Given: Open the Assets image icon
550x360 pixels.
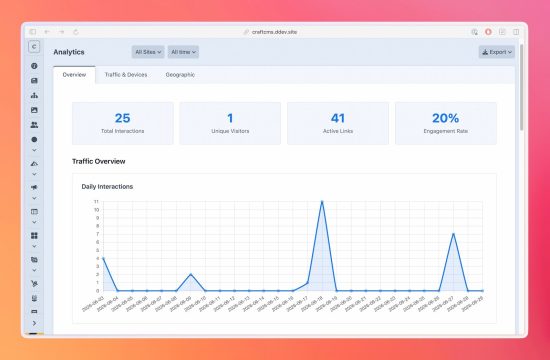Looking at the screenshot, I should (x=34, y=110).
